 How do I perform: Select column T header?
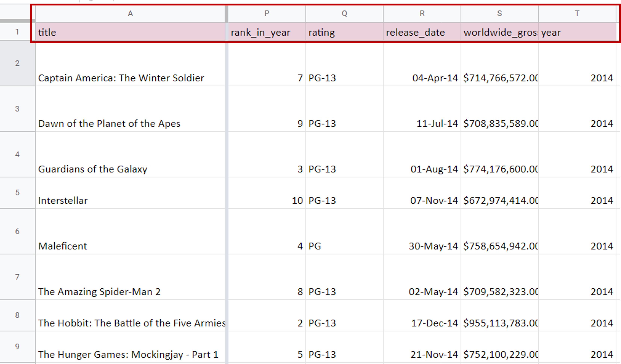pos(577,14)
